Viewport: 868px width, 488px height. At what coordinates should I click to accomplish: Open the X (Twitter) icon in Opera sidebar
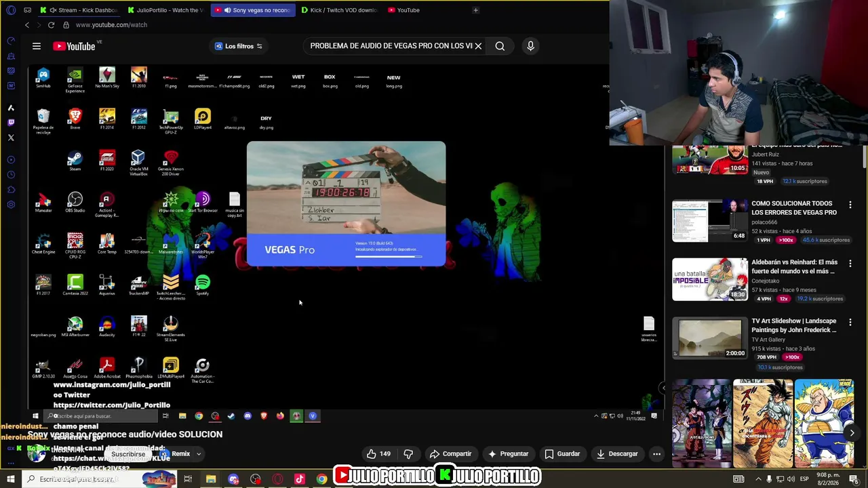pyautogui.click(x=11, y=138)
